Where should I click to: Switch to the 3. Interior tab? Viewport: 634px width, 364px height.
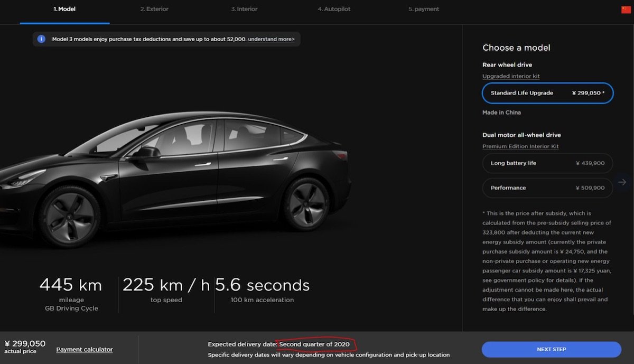tap(244, 10)
